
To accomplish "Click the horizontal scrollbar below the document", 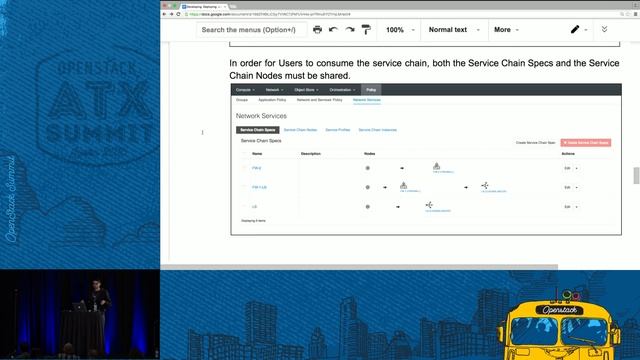I will point(359,267).
